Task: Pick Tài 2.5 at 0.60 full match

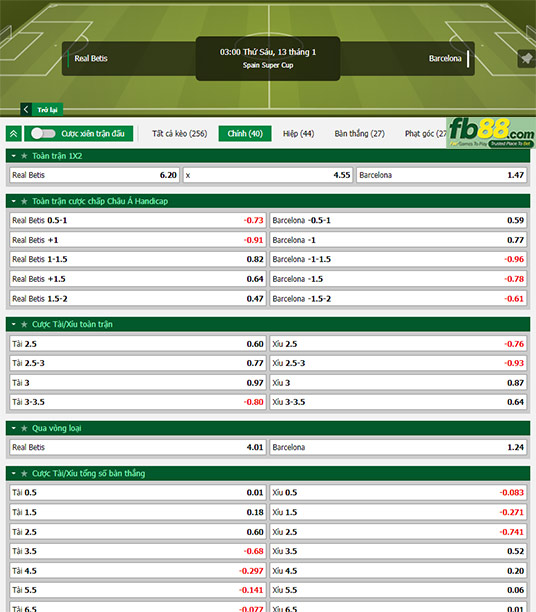Action: [x=138, y=343]
